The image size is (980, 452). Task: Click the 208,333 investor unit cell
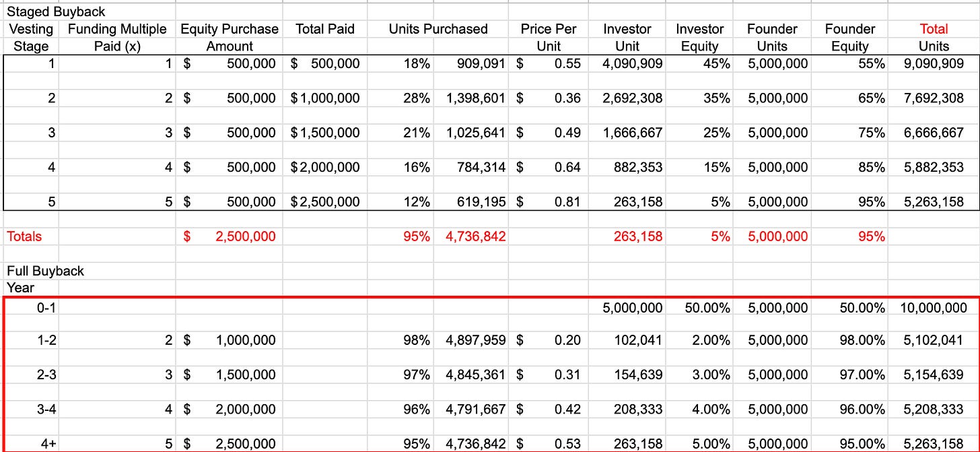(x=638, y=408)
